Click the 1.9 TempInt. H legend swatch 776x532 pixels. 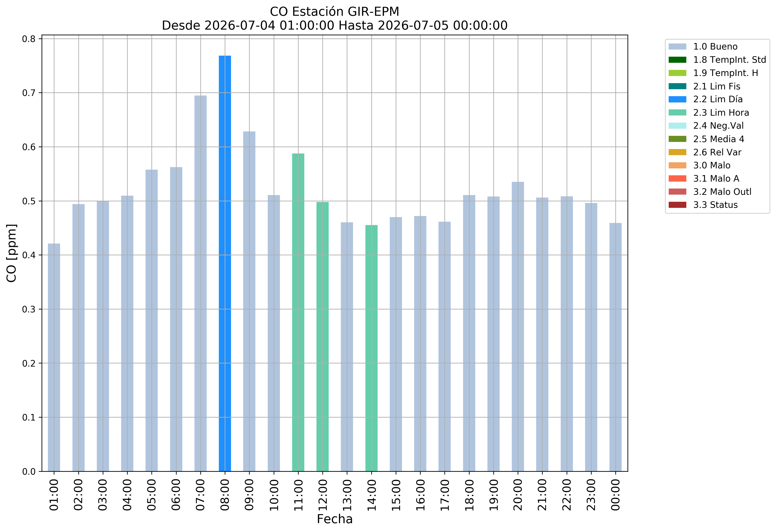pyautogui.click(x=677, y=73)
